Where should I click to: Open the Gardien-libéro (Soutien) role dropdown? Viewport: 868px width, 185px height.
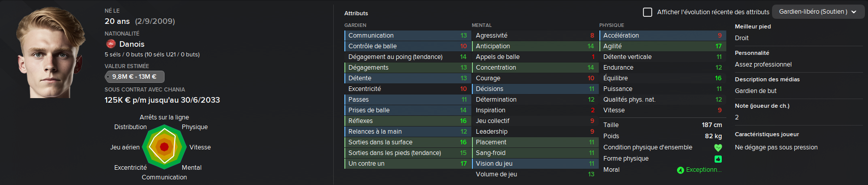[818, 12]
